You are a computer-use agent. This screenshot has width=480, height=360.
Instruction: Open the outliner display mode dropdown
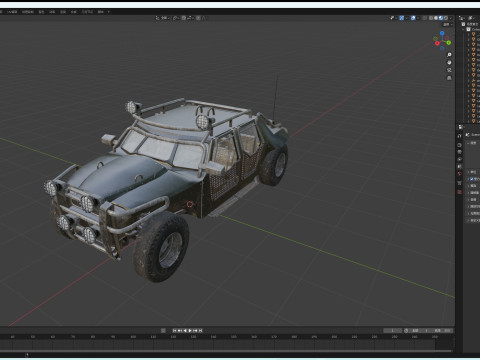(x=472, y=18)
